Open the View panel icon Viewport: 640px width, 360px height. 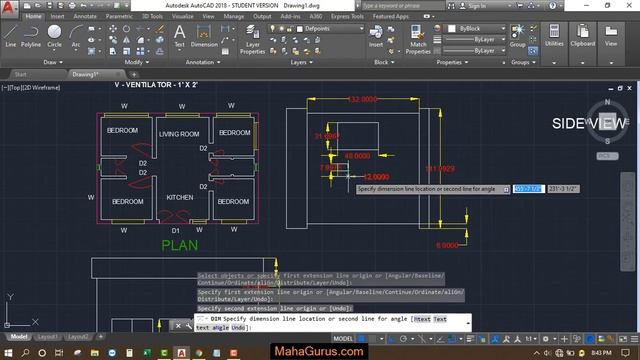[x=611, y=36]
